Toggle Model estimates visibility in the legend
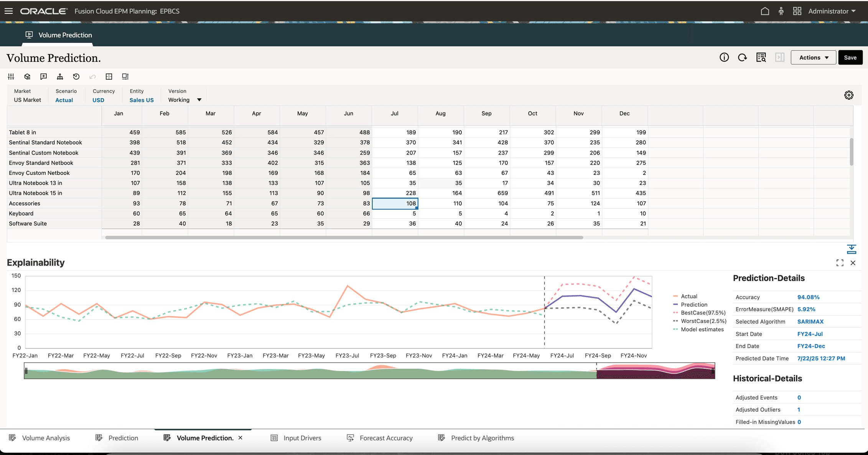 pyautogui.click(x=702, y=329)
